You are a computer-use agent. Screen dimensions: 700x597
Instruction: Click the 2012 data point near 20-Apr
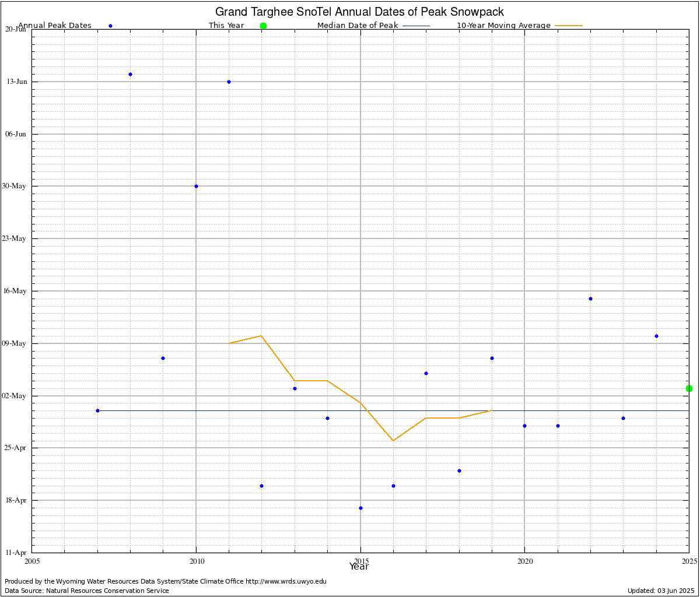click(x=261, y=486)
